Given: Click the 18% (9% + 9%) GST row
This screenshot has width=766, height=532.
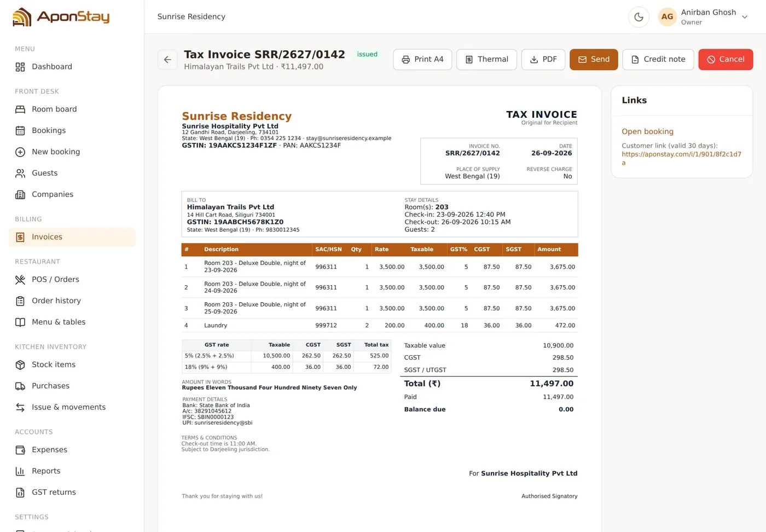Looking at the screenshot, I should (x=286, y=367).
